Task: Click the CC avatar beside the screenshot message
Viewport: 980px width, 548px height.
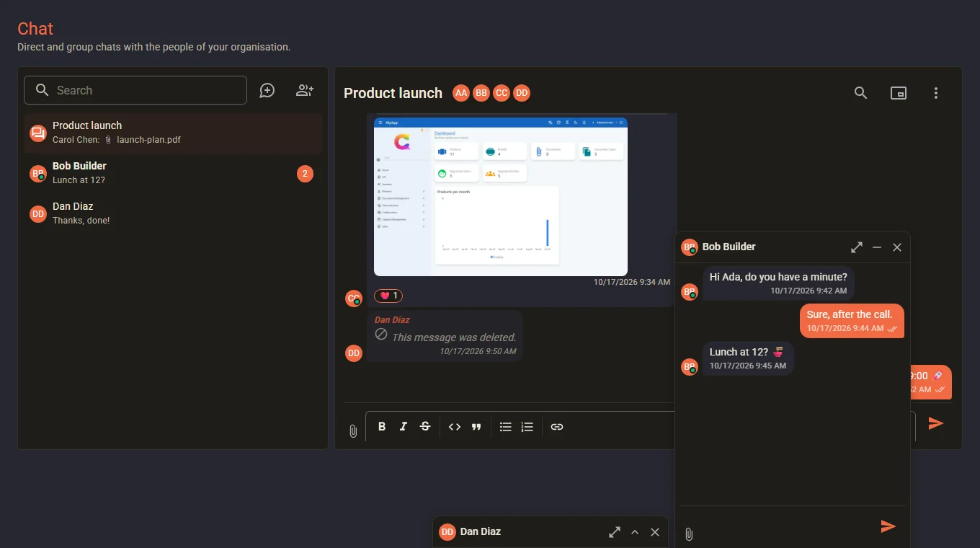Action: [x=354, y=299]
